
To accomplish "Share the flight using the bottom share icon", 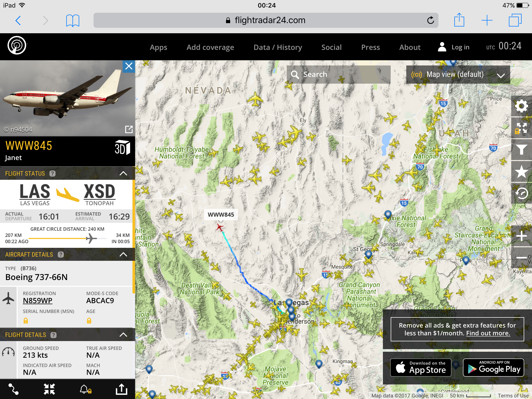I will 121,389.
